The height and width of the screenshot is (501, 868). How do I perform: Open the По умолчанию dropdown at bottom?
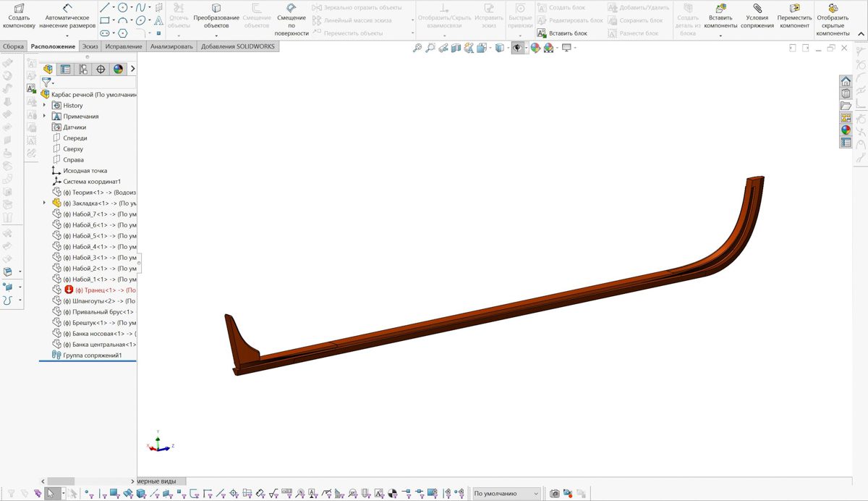[x=536, y=494]
